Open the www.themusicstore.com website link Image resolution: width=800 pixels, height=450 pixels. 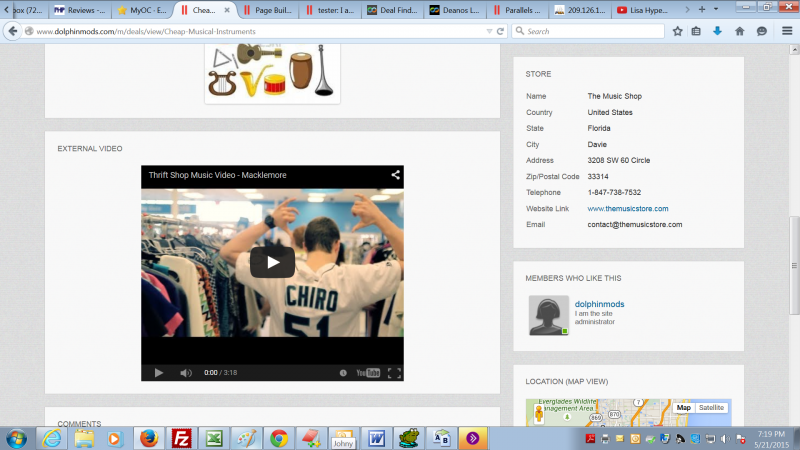tap(628, 209)
